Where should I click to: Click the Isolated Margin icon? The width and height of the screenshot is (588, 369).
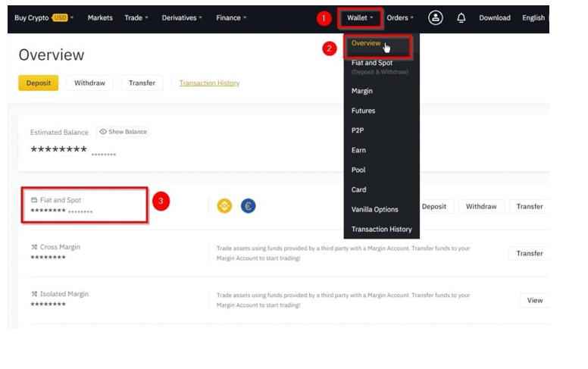pyautogui.click(x=34, y=294)
